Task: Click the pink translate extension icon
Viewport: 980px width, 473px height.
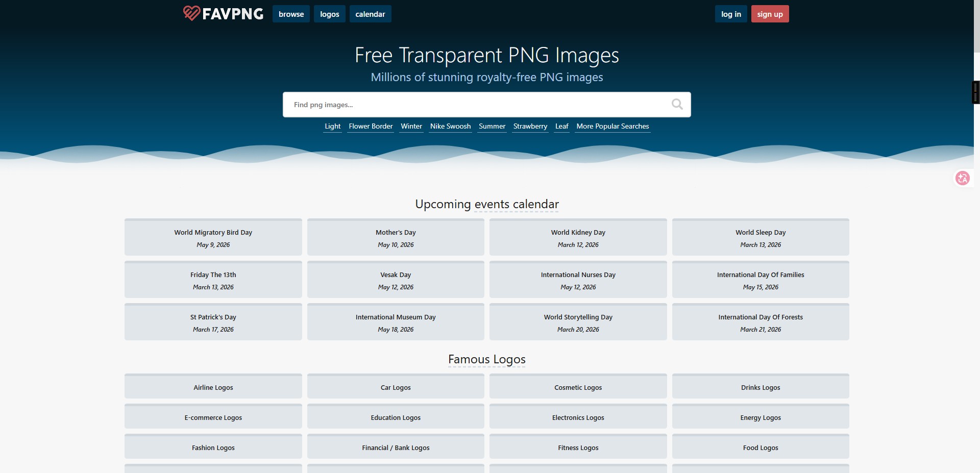Action: click(x=963, y=178)
